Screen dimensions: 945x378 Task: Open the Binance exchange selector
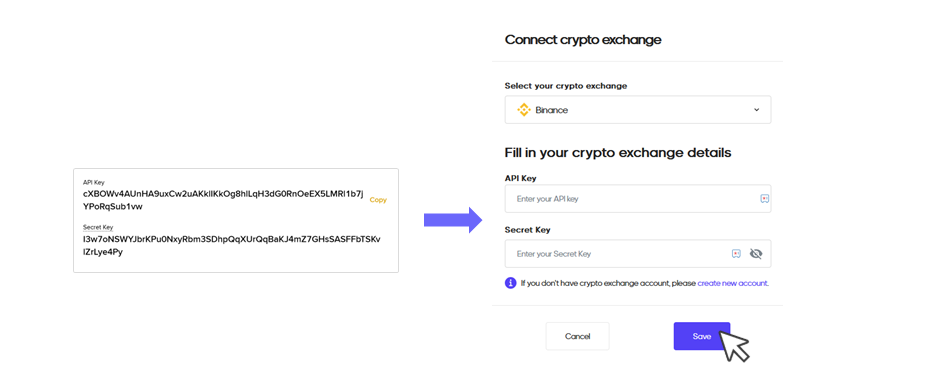click(x=638, y=110)
